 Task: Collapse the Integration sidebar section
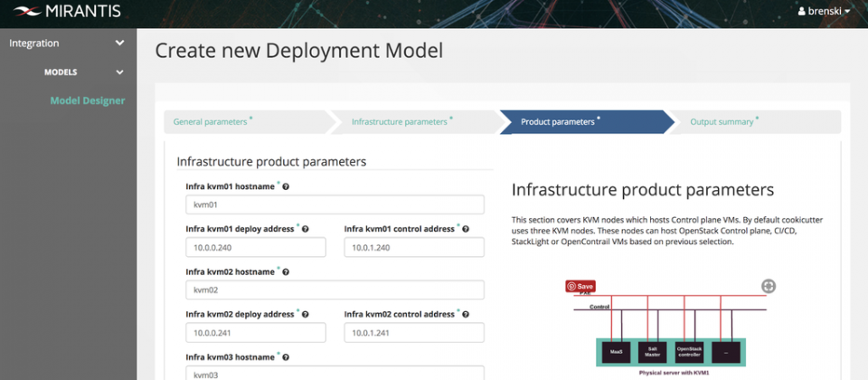point(119,43)
